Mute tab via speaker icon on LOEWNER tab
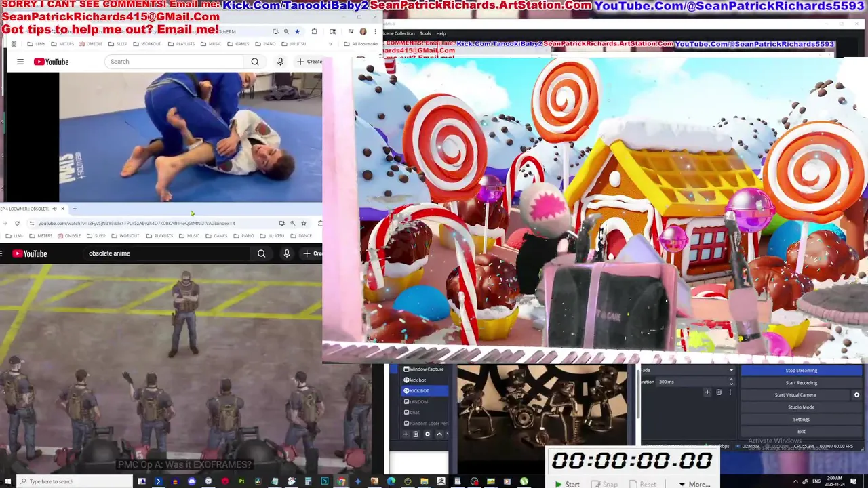 click(54, 209)
